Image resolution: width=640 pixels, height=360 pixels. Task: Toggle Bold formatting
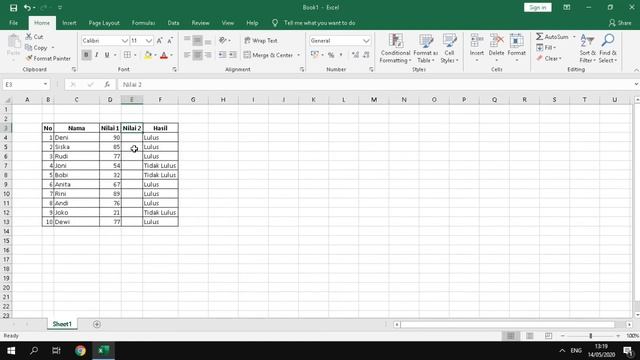[86, 55]
